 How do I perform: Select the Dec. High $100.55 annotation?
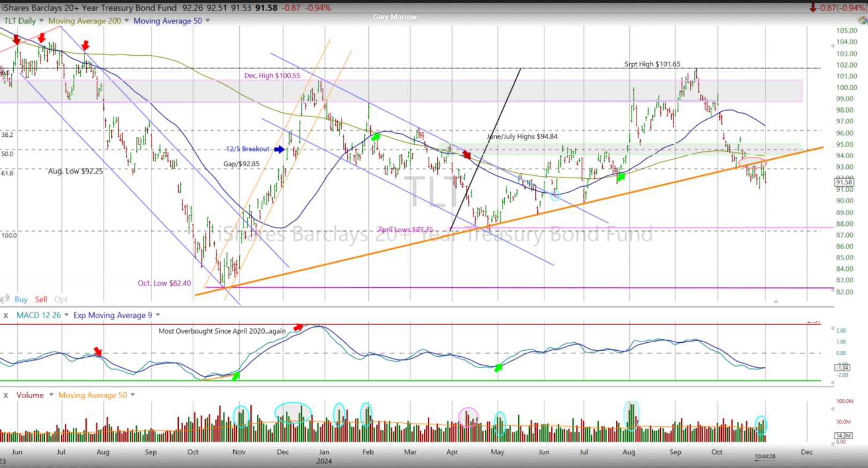(x=272, y=75)
